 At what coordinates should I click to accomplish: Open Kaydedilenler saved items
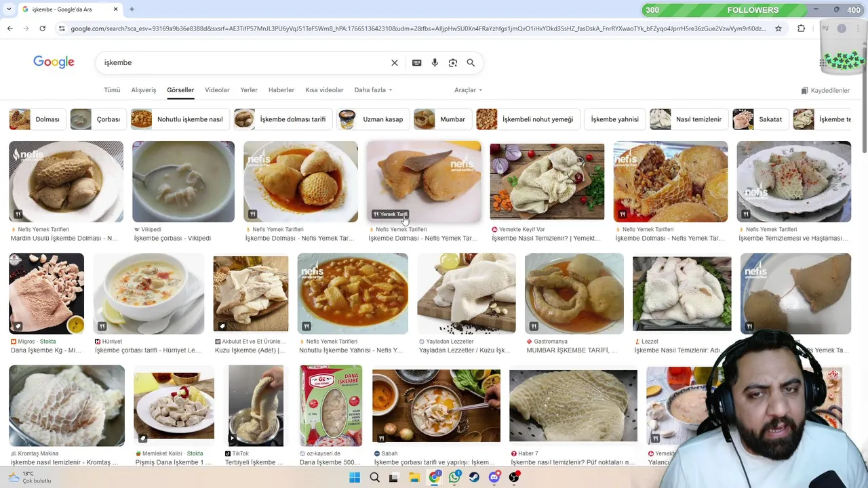click(825, 90)
